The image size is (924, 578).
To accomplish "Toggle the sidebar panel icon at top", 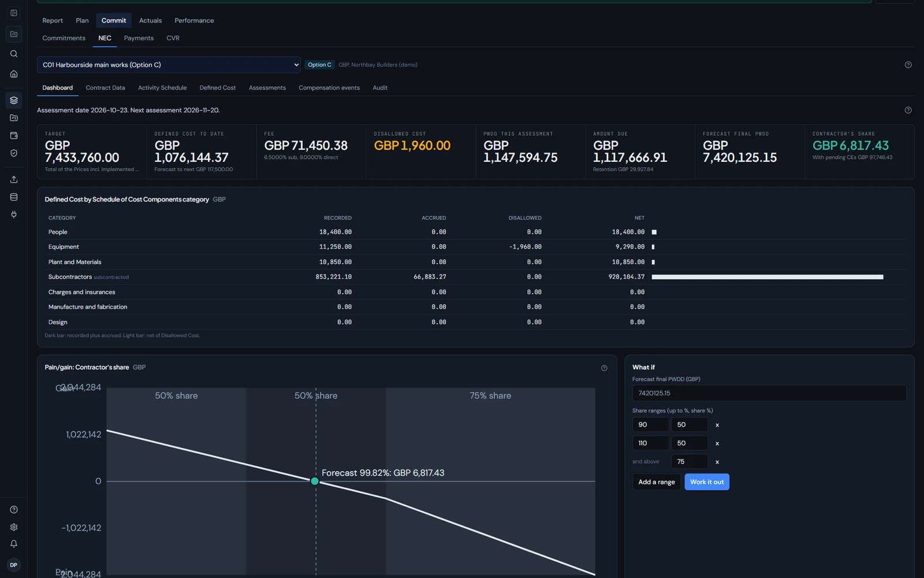I will tap(14, 13).
